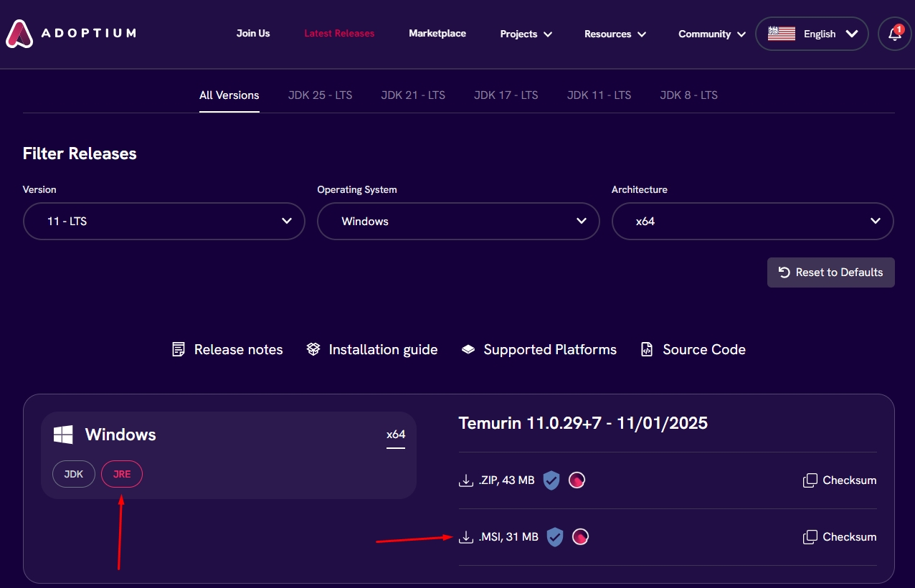Switch to the JDK 21 - LTS tab

click(x=413, y=95)
